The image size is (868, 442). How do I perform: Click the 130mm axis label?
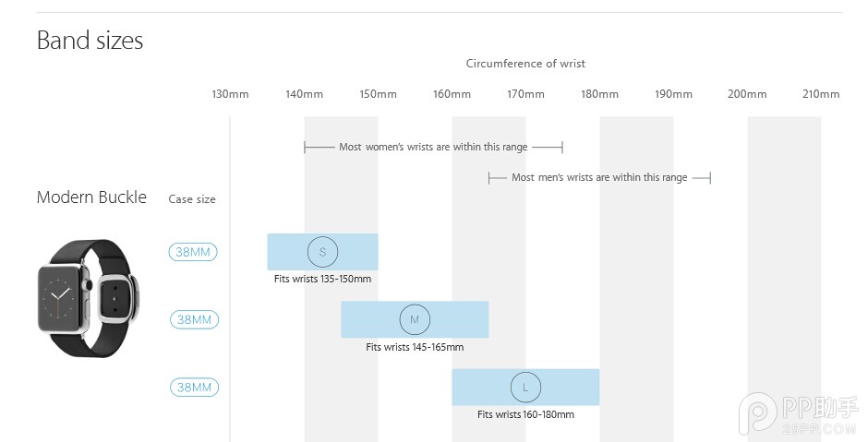click(x=230, y=94)
